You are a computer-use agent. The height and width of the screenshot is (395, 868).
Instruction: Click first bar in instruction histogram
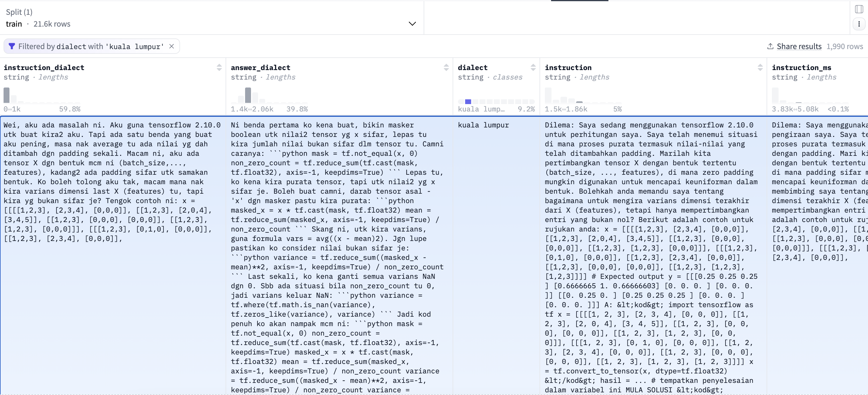click(548, 95)
